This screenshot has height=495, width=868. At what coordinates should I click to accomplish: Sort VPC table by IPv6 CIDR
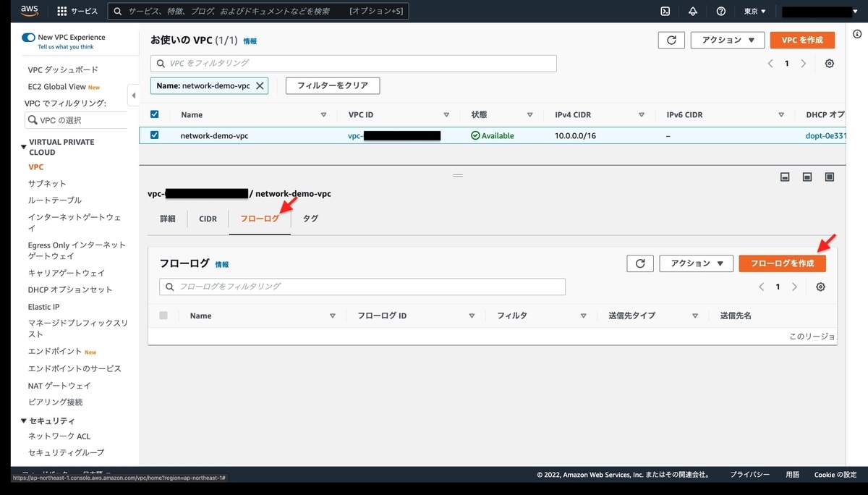pos(781,115)
